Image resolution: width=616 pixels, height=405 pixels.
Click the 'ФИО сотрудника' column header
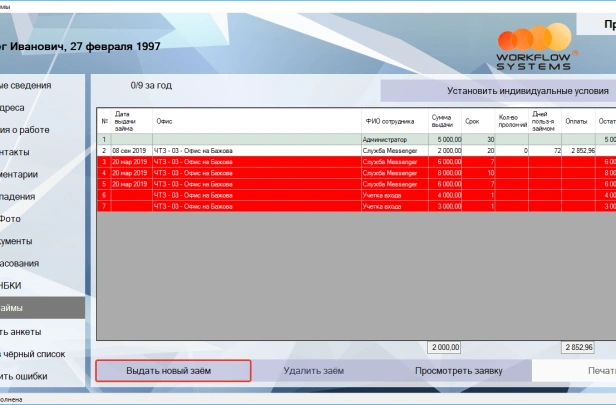[394, 121]
